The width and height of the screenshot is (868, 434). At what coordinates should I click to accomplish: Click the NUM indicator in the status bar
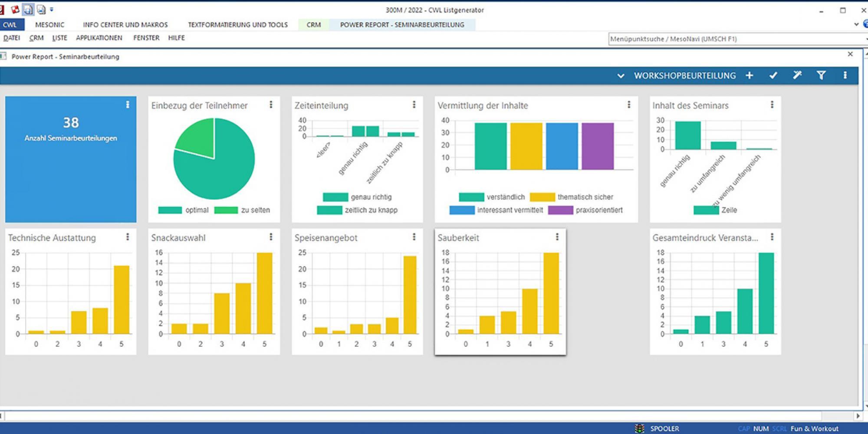click(761, 428)
